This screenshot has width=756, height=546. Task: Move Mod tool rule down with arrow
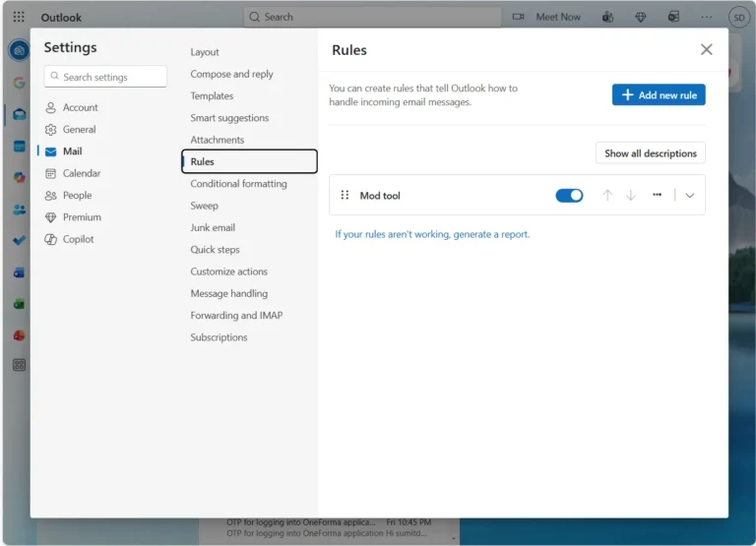click(x=631, y=196)
